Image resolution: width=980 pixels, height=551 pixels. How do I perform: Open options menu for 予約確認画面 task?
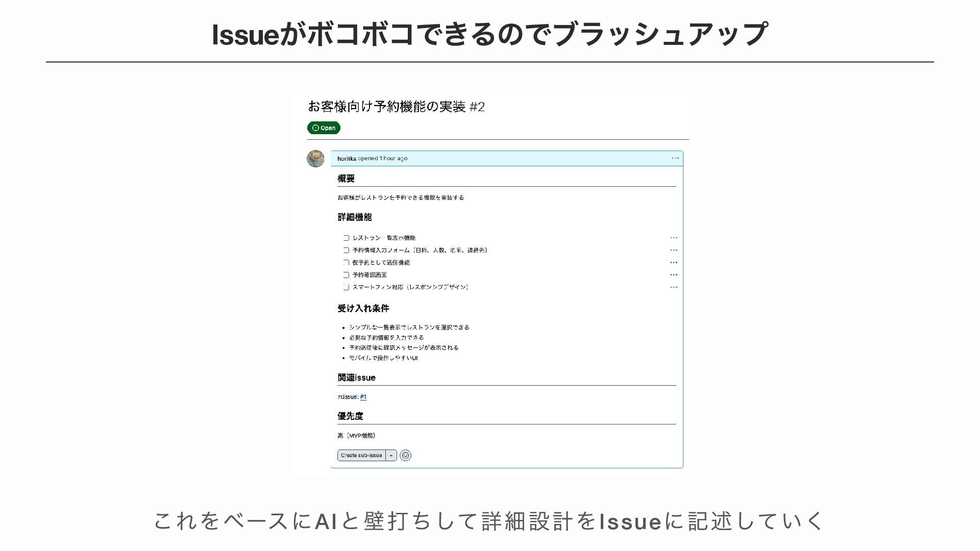point(673,274)
